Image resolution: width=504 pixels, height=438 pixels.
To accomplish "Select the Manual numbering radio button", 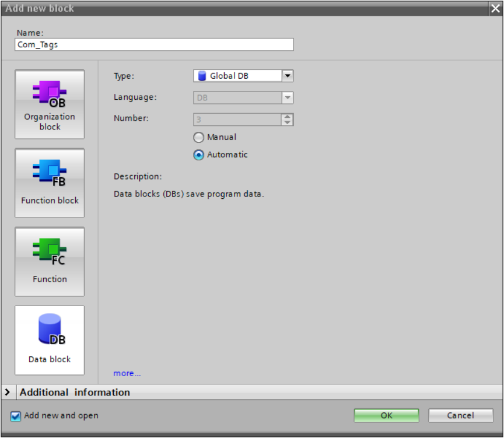I will point(199,138).
